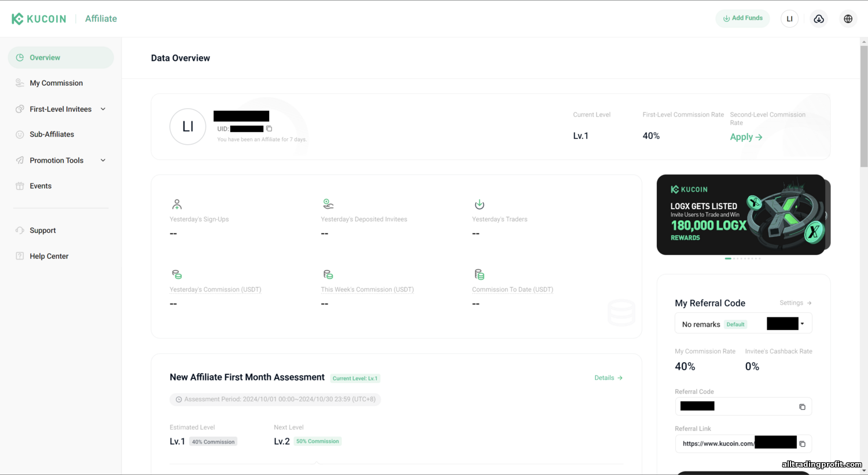Click the KuCoin logo in the header
Viewport: 868px width, 475px height.
39,19
